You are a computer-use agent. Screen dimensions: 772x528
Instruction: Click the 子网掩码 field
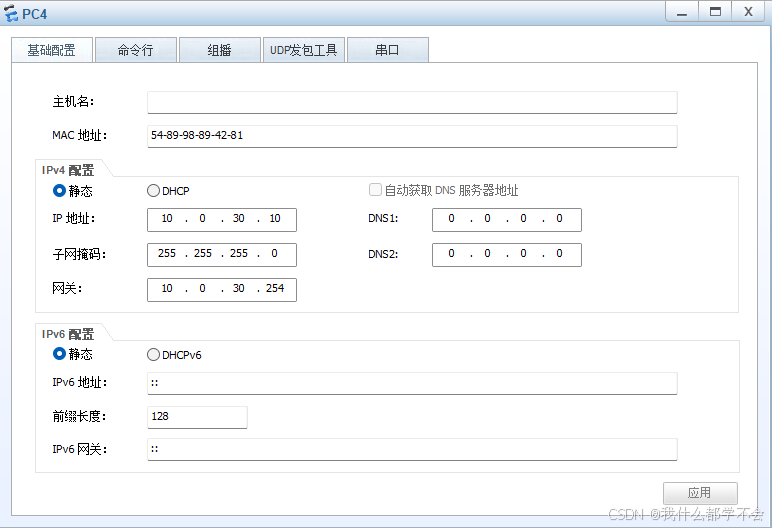pos(222,255)
